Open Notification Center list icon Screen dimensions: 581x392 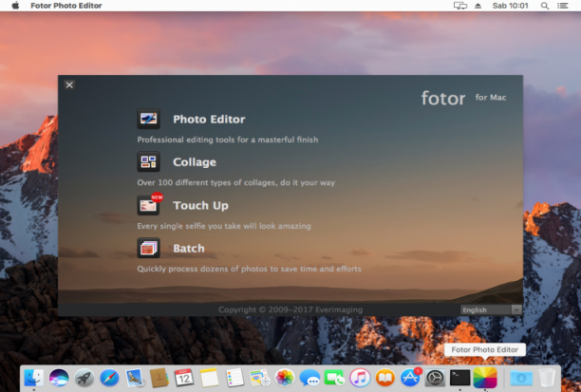click(562, 6)
